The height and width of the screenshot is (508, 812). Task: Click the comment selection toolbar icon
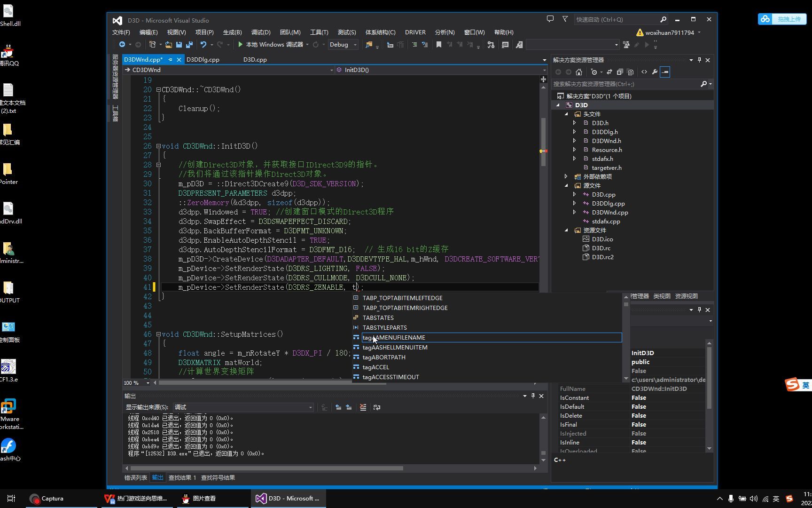click(414, 45)
